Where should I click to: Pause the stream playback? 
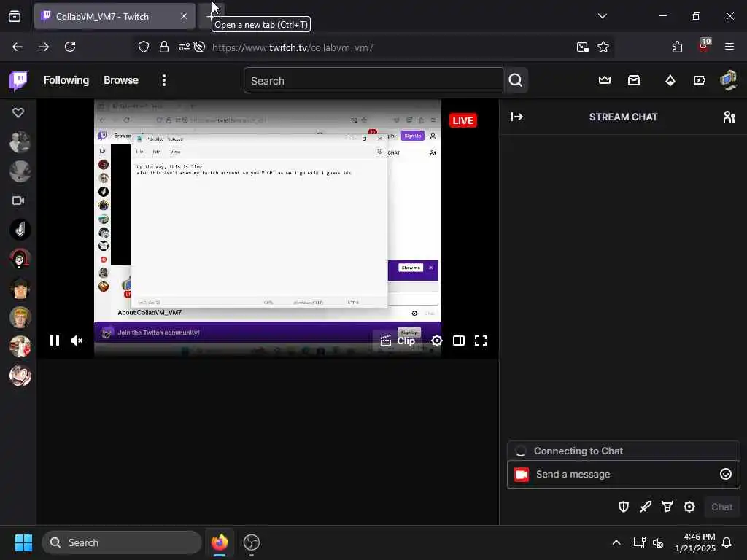(54, 341)
